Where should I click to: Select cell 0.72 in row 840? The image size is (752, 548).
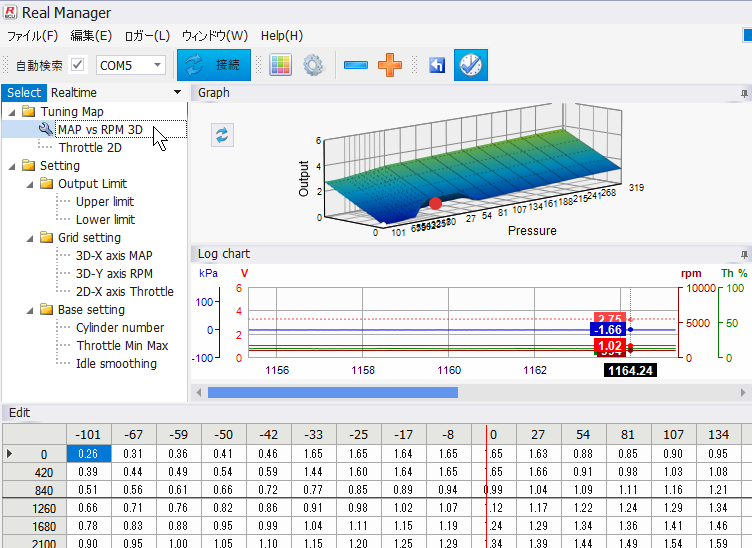point(268,490)
